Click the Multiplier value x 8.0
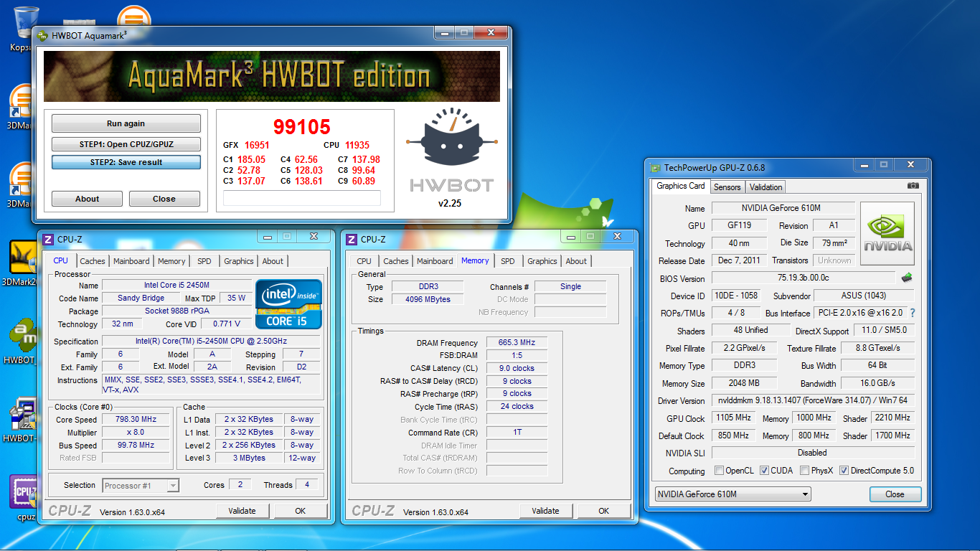 click(136, 432)
